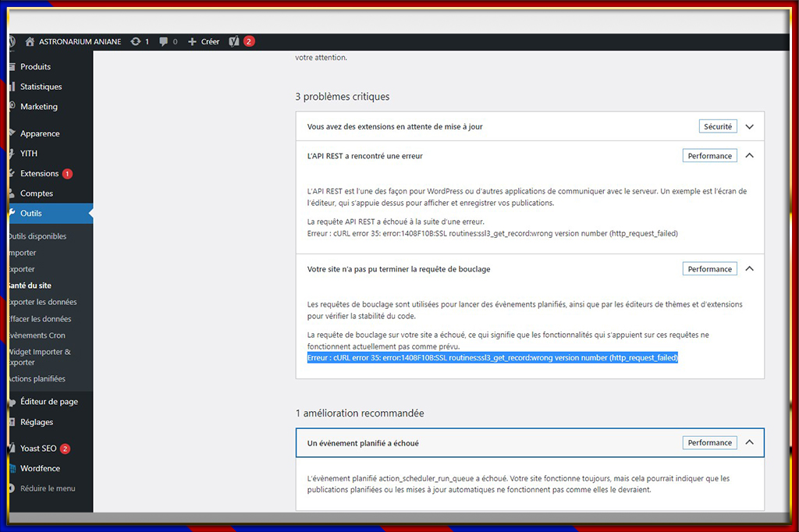Collapse the requête de bouclage section
This screenshot has height=532, width=799.
pos(750,268)
